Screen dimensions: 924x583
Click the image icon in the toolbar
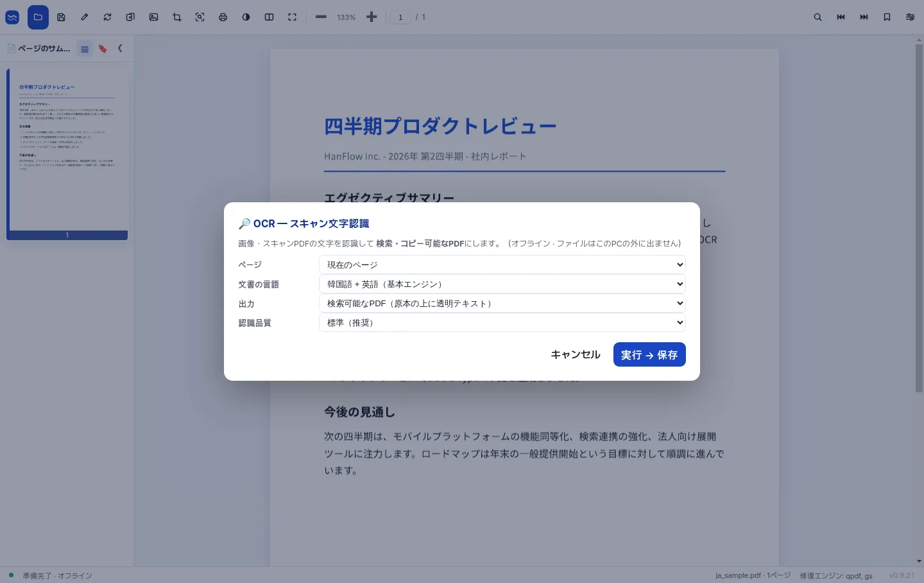click(153, 17)
